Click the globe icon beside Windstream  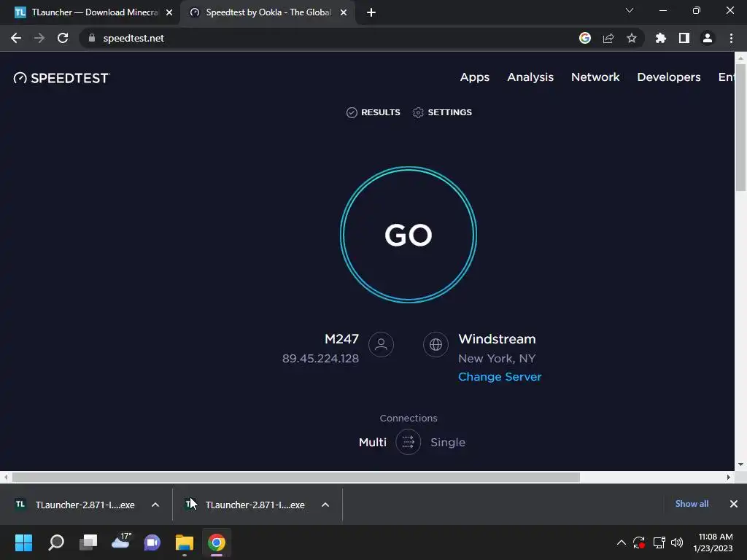click(x=436, y=344)
